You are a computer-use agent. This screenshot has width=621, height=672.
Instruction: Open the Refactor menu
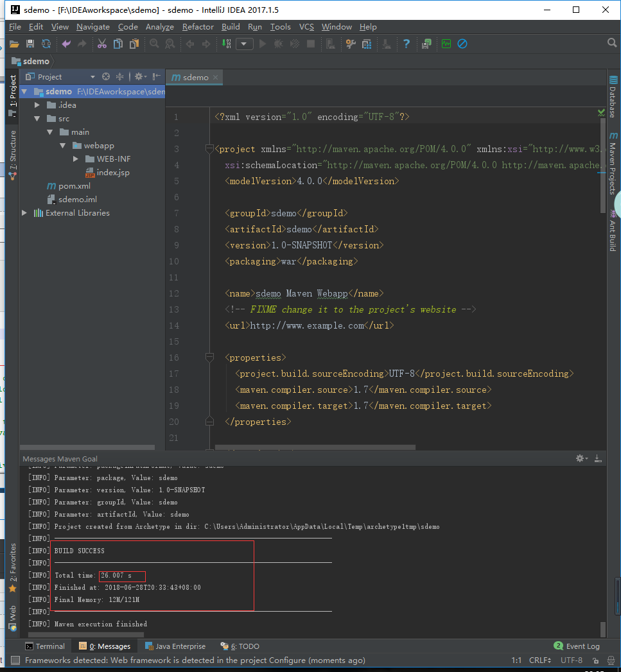click(x=198, y=26)
